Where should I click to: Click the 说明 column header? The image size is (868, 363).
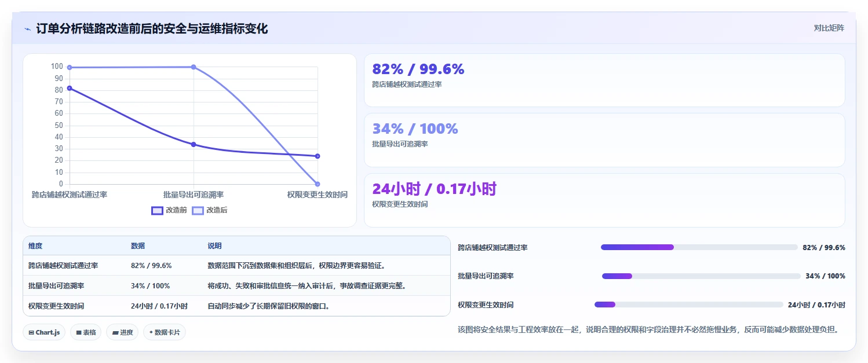tap(214, 246)
